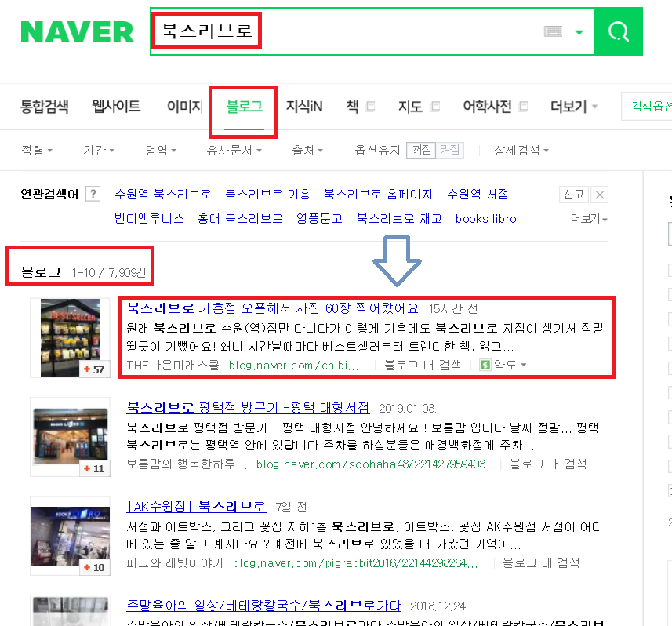Click the NAVER logo
Viewport: 672px width, 626px height.
coord(78,31)
